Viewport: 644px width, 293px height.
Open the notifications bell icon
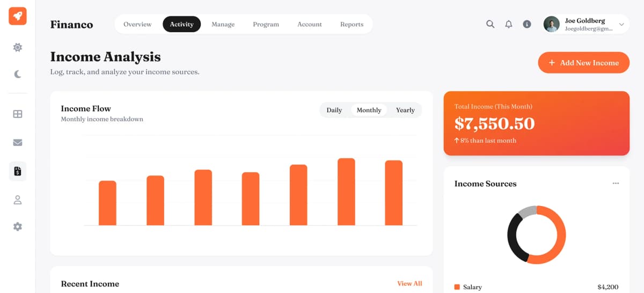[x=509, y=24]
